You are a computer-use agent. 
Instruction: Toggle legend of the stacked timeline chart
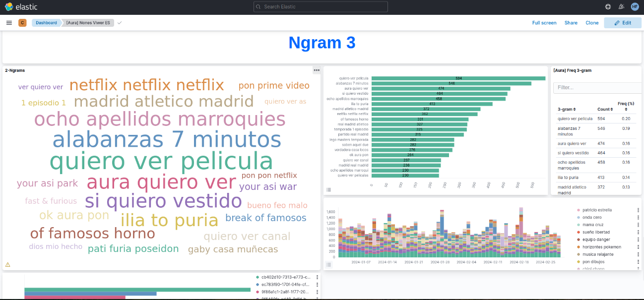click(x=329, y=265)
